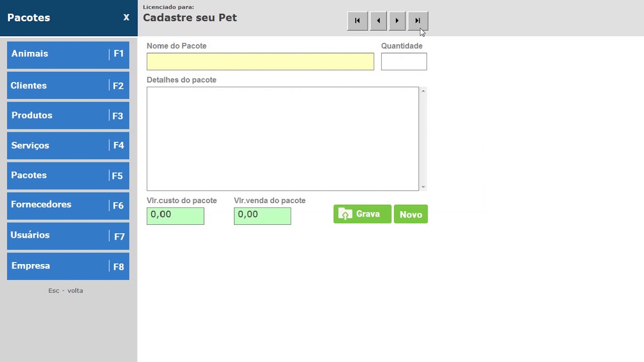Go to the Serviços section
This screenshot has width=644, height=362.
click(x=68, y=146)
